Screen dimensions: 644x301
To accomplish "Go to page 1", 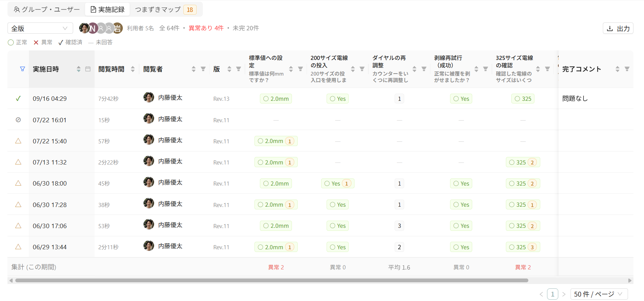I will click(x=552, y=294).
